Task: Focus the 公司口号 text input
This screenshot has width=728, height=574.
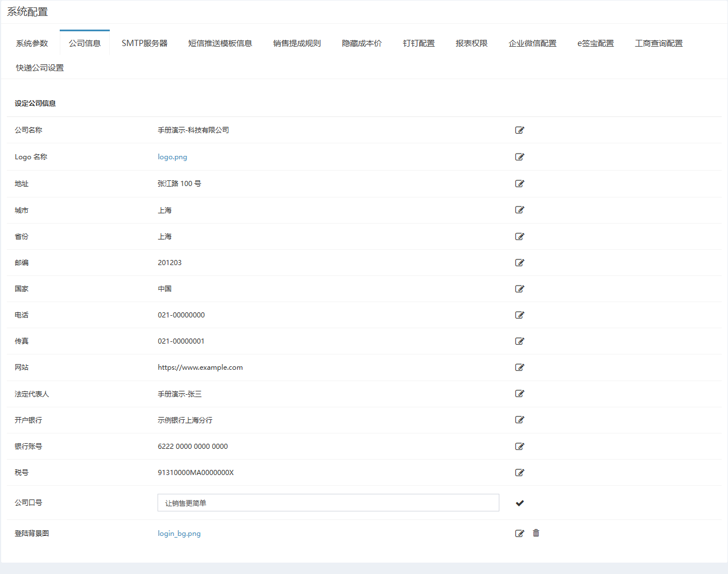Action: (x=328, y=503)
